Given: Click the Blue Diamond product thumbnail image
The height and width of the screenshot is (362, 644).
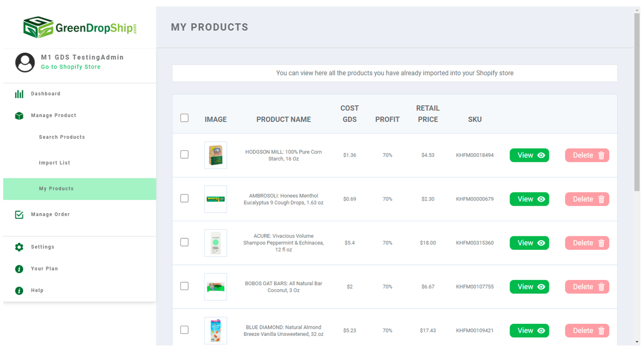Looking at the screenshot, I should [x=215, y=330].
